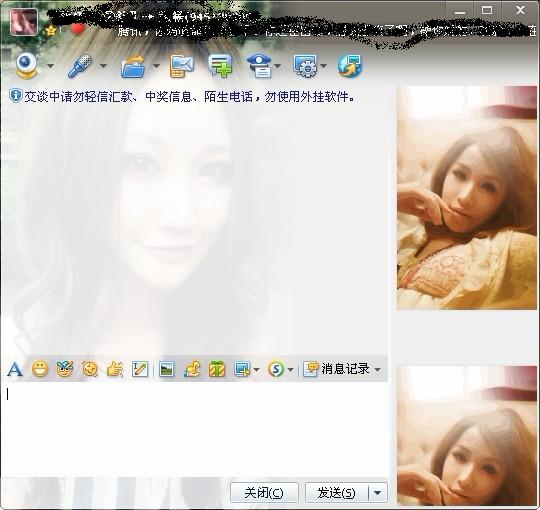This screenshot has height=510, width=540.
Task: Open the emoticon smiley picker
Action: pos(40,369)
